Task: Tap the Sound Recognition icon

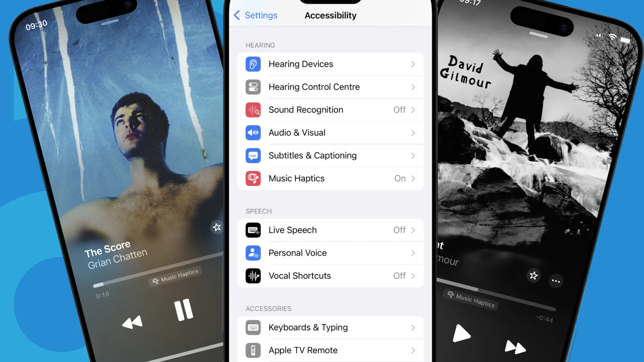Action: (252, 110)
